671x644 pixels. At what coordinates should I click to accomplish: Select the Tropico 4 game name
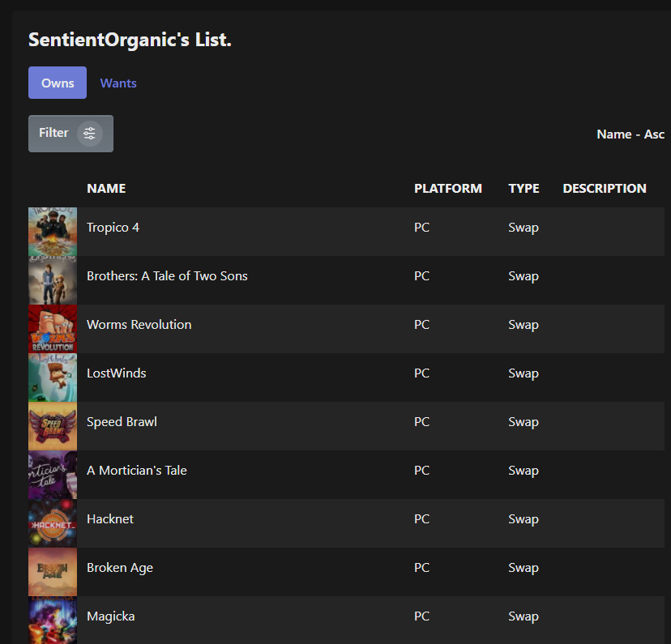point(113,228)
